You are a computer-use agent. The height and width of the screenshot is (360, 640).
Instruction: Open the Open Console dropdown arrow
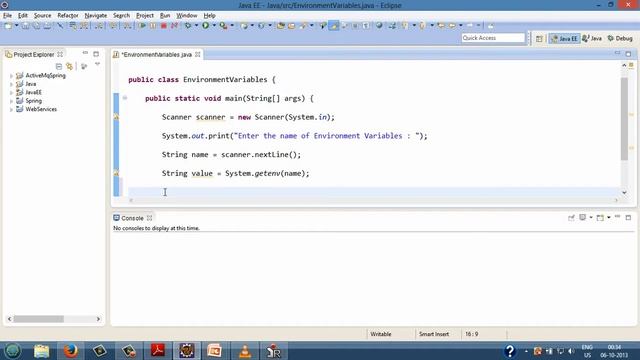609,218
